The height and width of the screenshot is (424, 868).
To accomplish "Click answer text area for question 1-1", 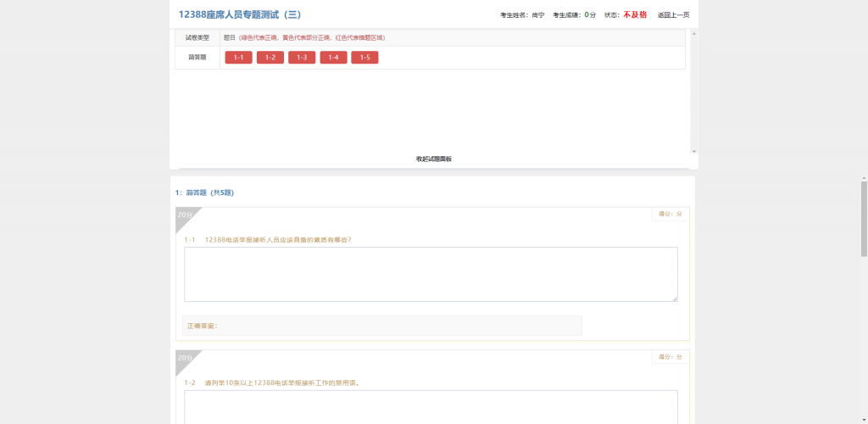I will (x=431, y=275).
